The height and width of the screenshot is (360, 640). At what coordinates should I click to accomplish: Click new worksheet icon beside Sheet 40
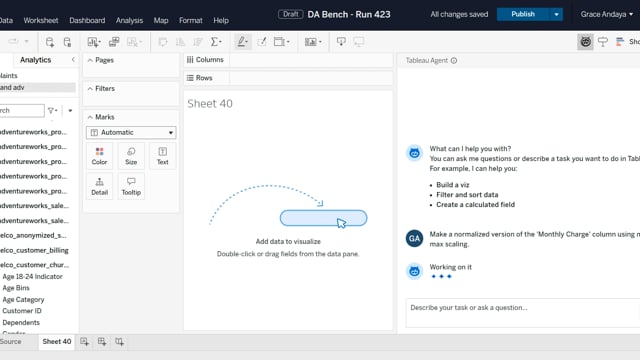[x=84, y=342]
